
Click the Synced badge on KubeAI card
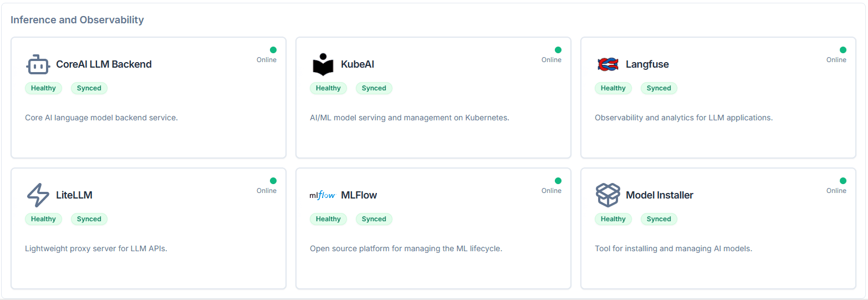[374, 88]
